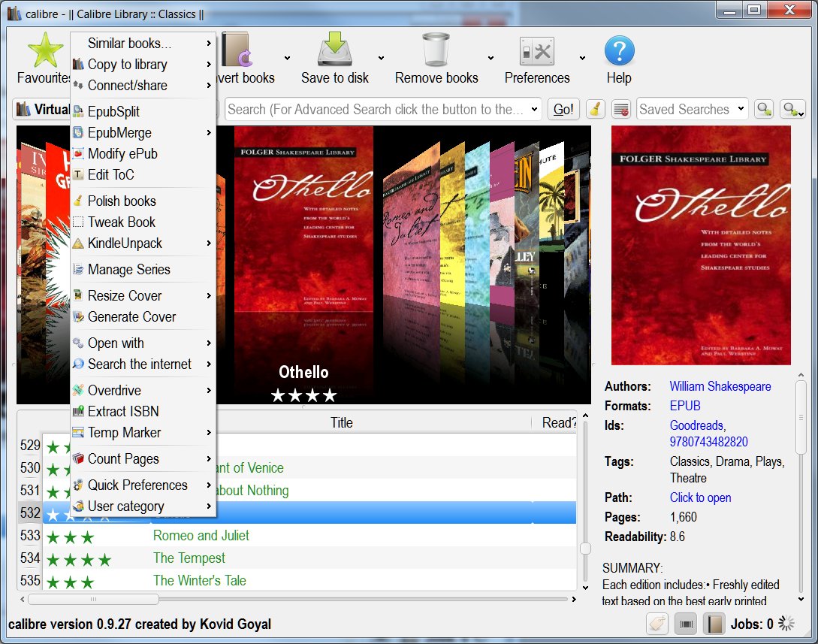The height and width of the screenshot is (644, 818).
Task: Open the Remove books dropdown arrow
Action: tap(490, 58)
